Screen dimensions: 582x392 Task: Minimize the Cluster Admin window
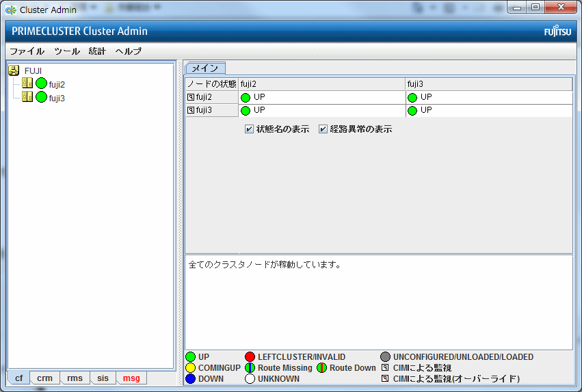coord(517,7)
